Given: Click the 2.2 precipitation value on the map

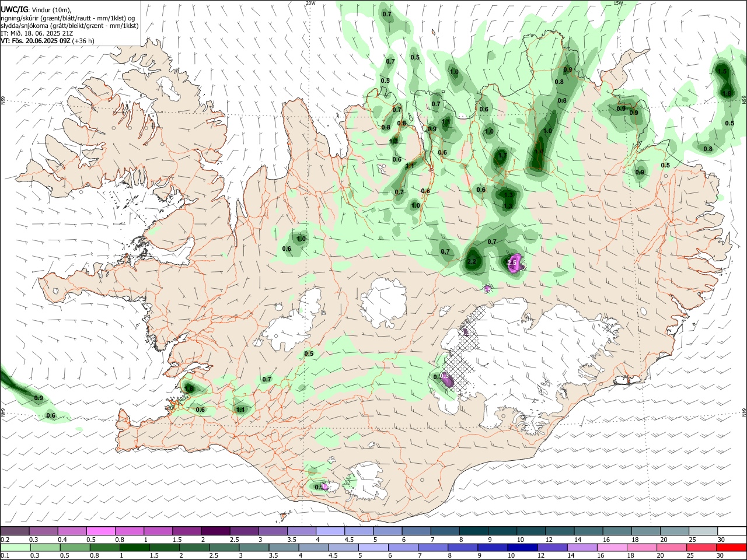Looking at the screenshot, I should 472,262.
